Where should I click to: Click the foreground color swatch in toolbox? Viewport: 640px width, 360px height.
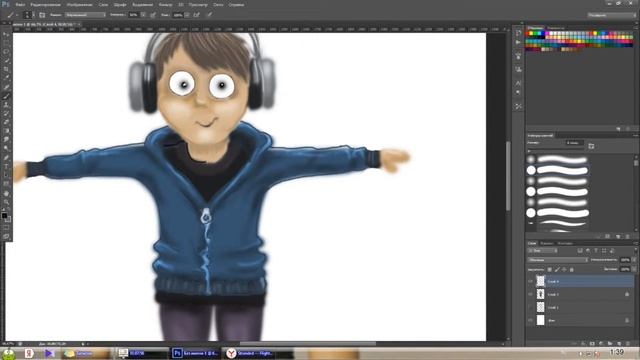[x=4, y=216]
